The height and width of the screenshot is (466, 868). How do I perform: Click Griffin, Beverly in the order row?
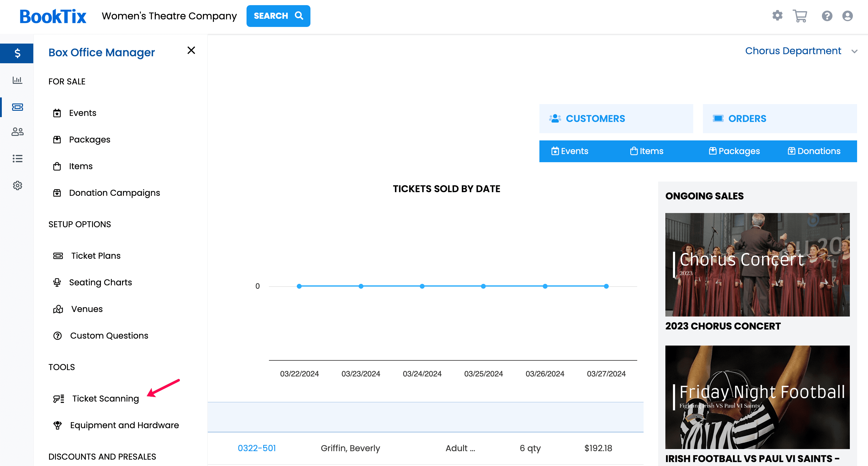(350, 448)
